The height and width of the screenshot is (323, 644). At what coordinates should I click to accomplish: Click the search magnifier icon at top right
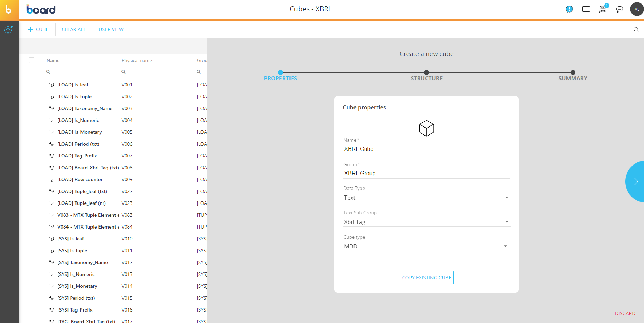click(636, 30)
